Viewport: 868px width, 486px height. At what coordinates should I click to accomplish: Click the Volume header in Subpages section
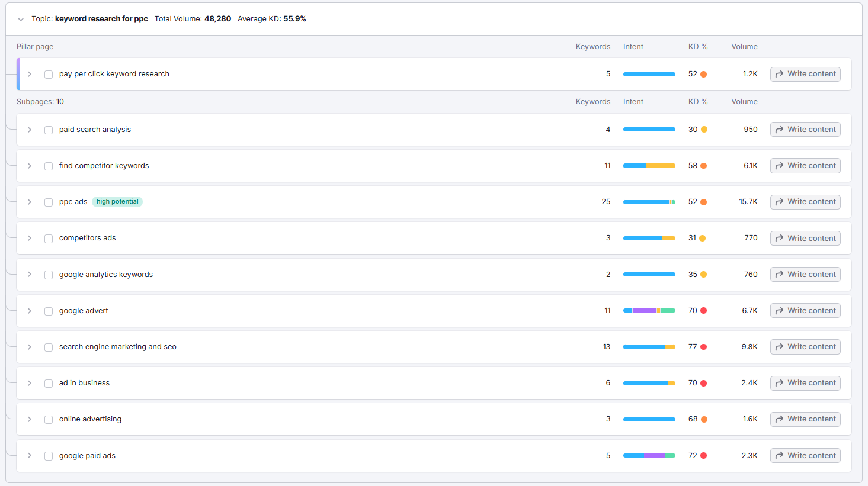(x=744, y=102)
